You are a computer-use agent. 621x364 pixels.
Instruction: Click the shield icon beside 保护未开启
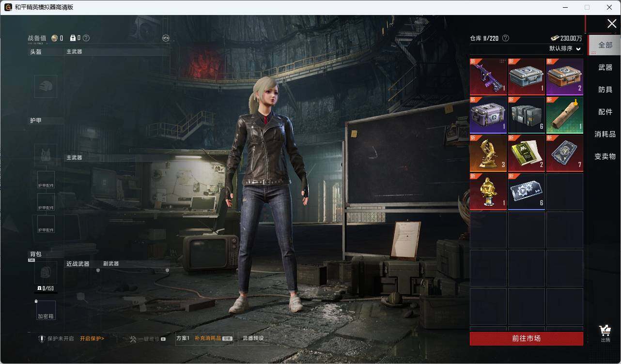[x=42, y=339]
